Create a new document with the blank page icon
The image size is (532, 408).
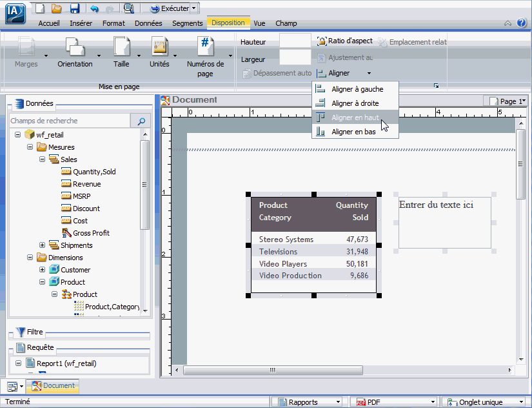(40, 8)
